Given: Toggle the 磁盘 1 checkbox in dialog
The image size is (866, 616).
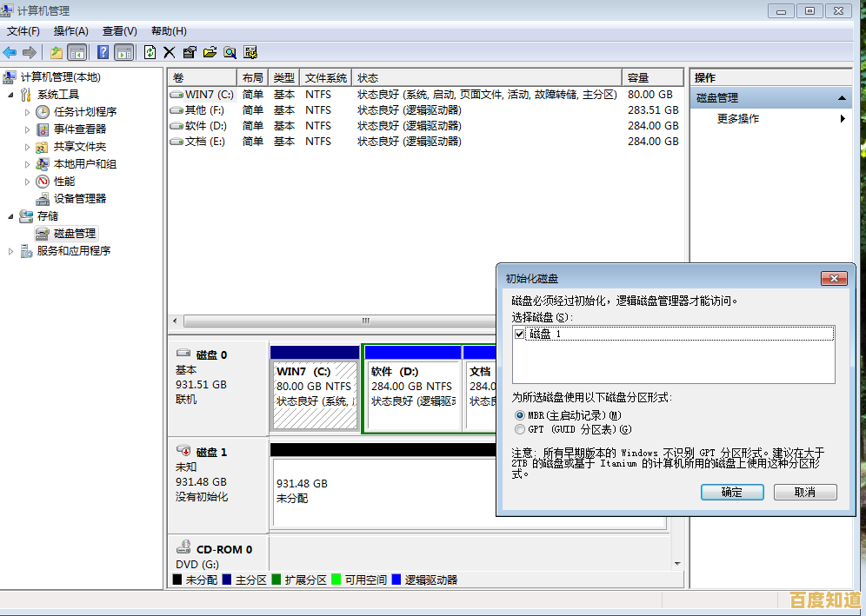Looking at the screenshot, I should (520, 334).
